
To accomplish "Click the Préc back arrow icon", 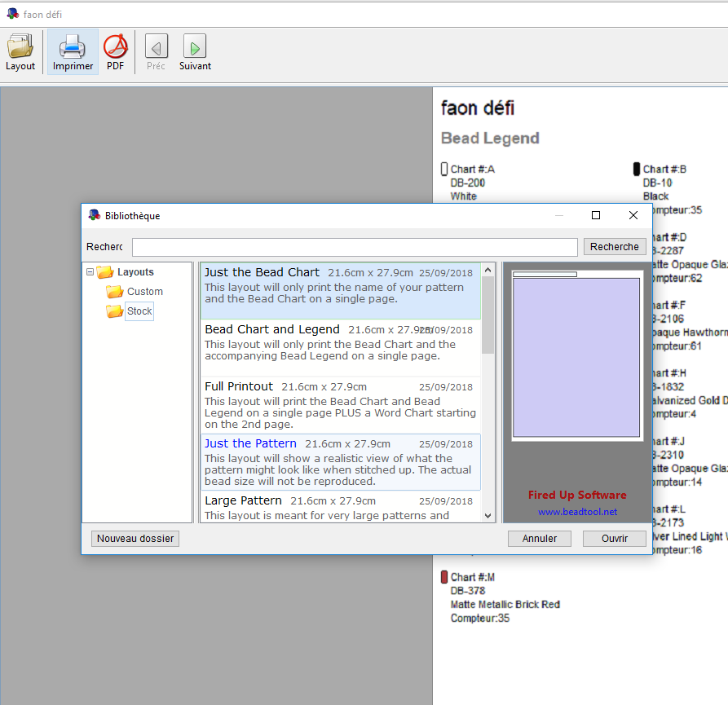I will click(156, 45).
